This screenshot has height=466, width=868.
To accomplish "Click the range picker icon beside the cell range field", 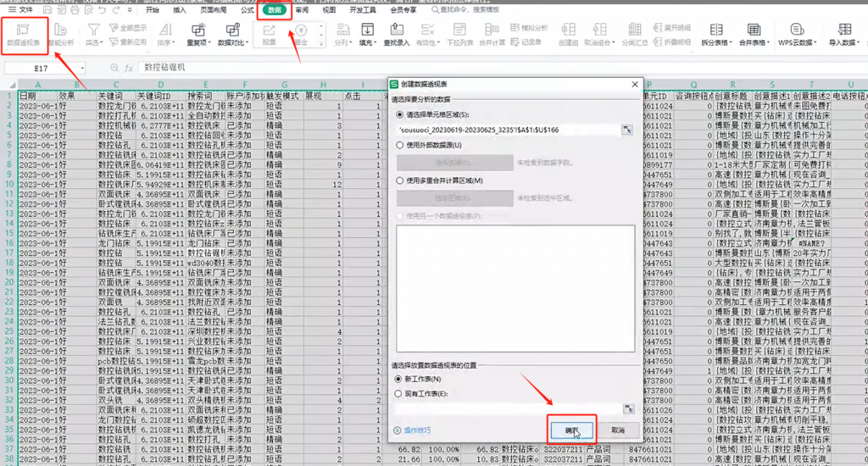I will (626, 130).
